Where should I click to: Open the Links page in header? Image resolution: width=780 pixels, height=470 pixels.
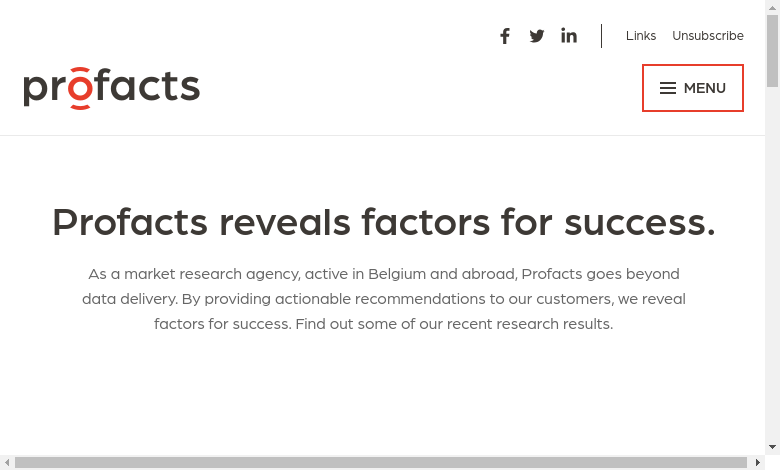641,36
